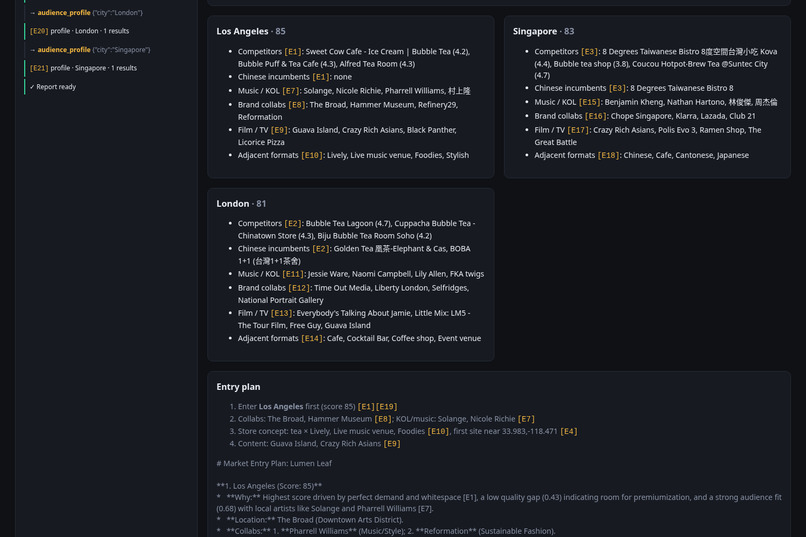The image size is (806, 537).
Task: Click the Report ready status line
Action: (53, 87)
